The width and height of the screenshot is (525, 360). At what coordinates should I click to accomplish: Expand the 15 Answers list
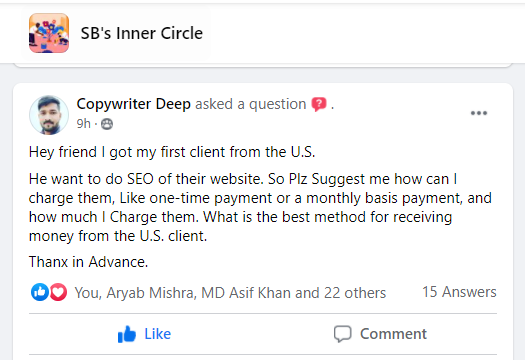click(x=459, y=292)
